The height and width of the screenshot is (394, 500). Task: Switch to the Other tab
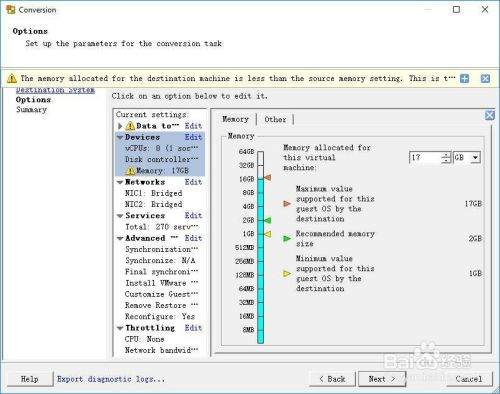coord(275,119)
